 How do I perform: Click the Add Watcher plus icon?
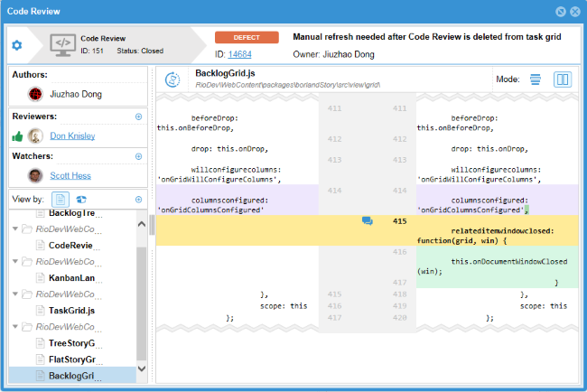click(x=138, y=156)
